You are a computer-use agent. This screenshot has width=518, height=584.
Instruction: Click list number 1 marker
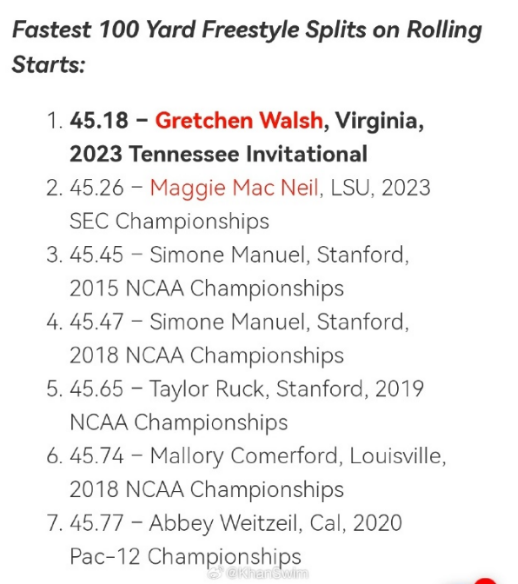(55, 121)
